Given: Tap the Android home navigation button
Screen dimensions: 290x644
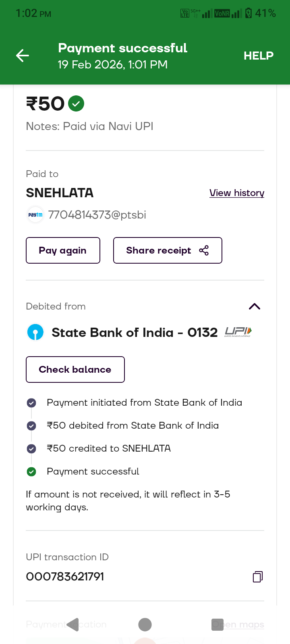Looking at the screenshot, I should click(x=145, y=625).
